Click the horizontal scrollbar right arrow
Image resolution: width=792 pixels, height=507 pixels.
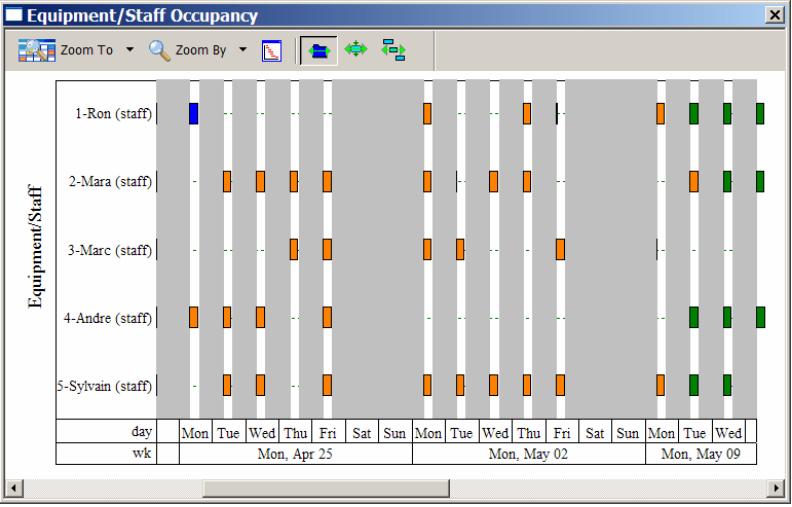(x=781, y=489)
